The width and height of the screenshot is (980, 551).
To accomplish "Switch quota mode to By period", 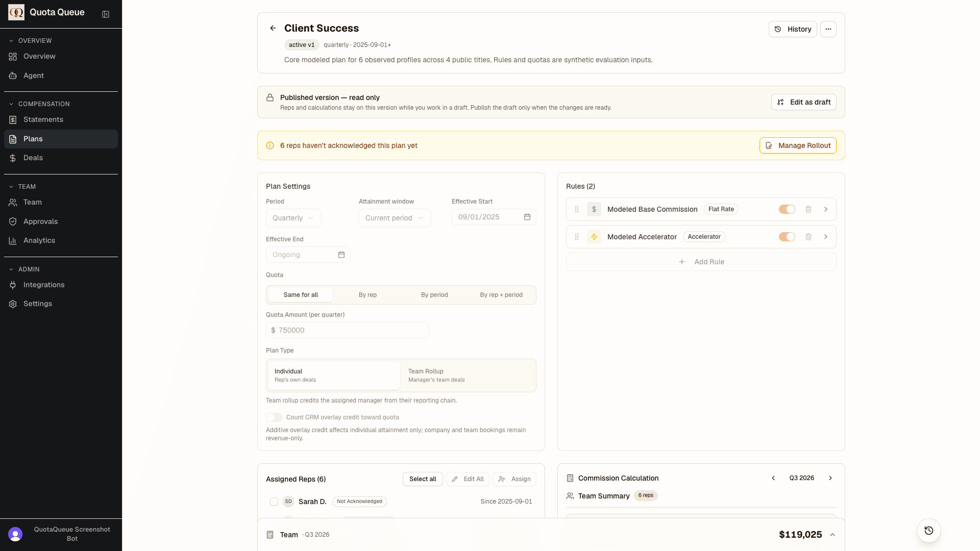I will [x=434, y=295].
